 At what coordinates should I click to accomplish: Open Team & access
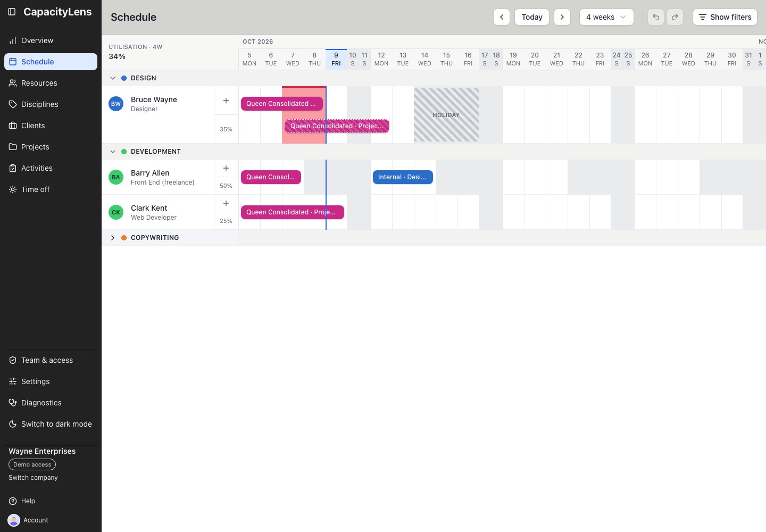(x=51, y=360)
